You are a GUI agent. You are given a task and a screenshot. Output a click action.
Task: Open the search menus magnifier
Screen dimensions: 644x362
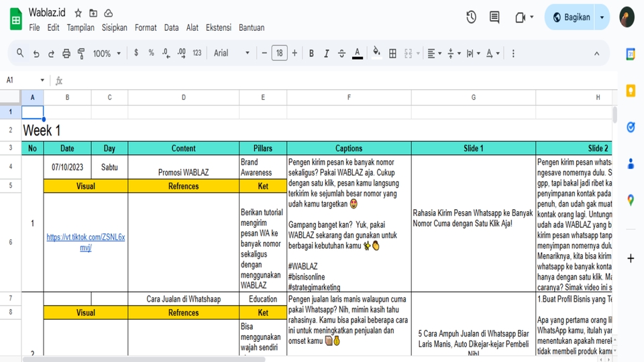click(x=19, y=53)
